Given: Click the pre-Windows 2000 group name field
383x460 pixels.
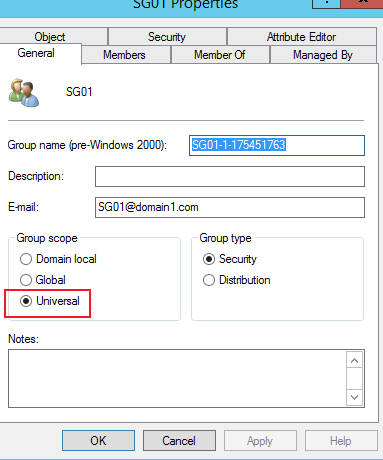Looking at the screenshot, I should (x=277, y=145).
